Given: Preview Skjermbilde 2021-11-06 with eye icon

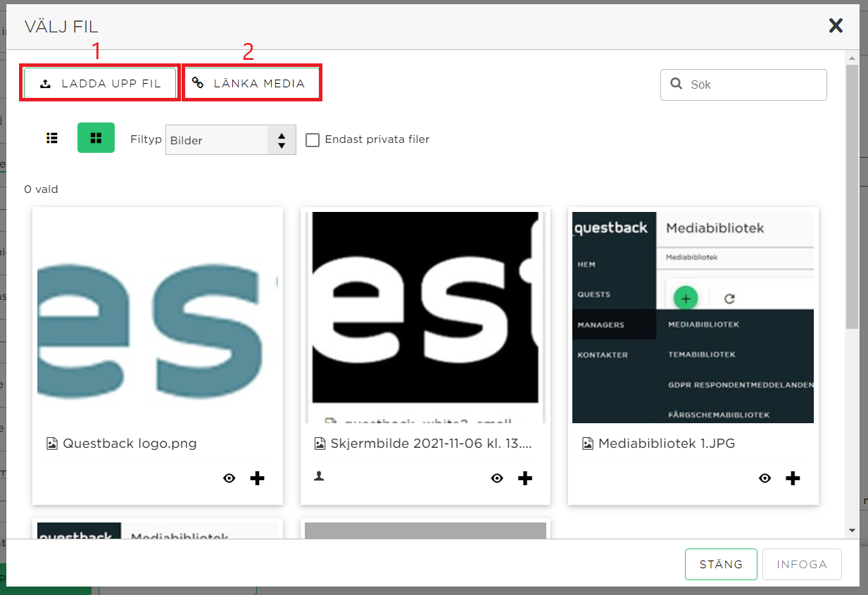Looking at the screenshot, I should 497,479.
